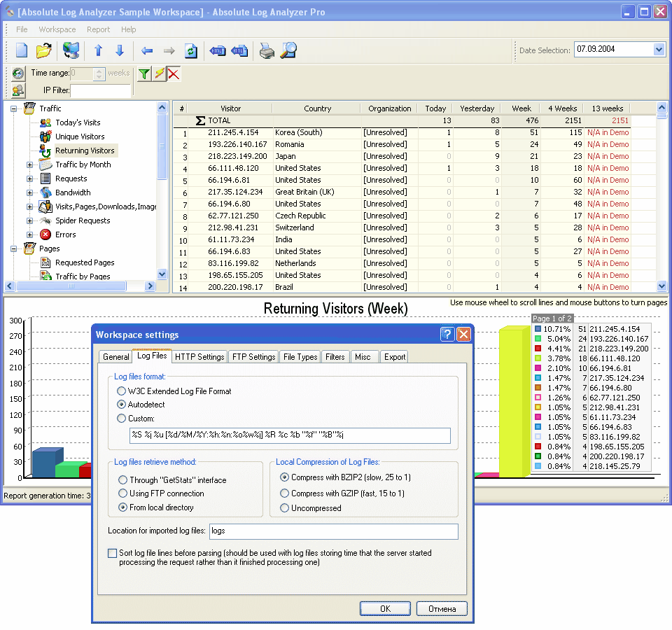Open print preview magnifier icon

[x=288, y=50]
